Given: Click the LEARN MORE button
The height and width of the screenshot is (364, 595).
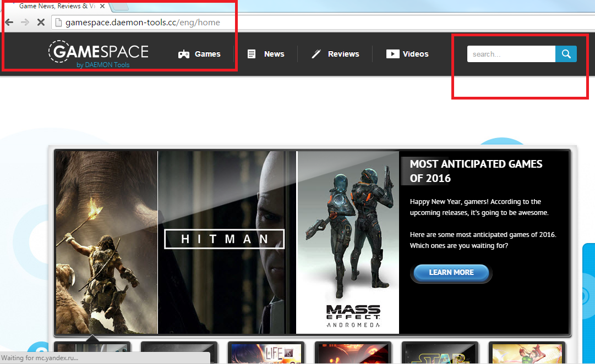Looking at the screenshot, I should click(x=451, y=272).
